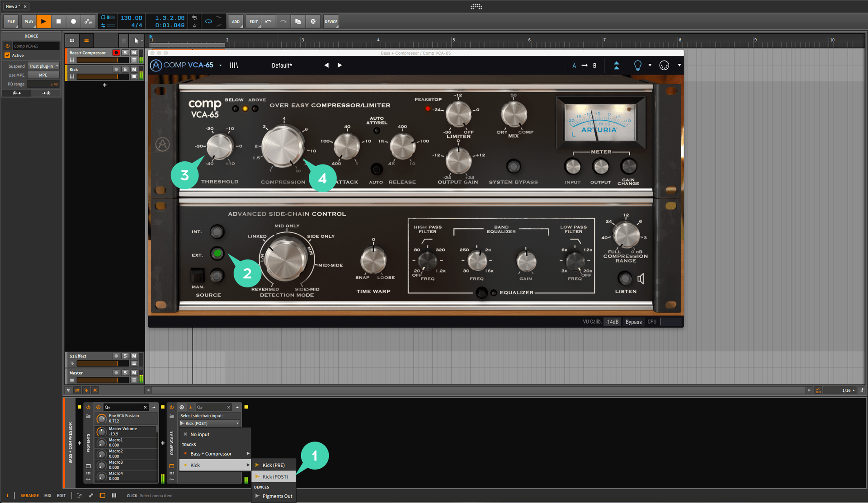Viewport: 868px width, 503px height.
Task: Solo the Bass + Compressor track
Action: click(x=125, y=52)
